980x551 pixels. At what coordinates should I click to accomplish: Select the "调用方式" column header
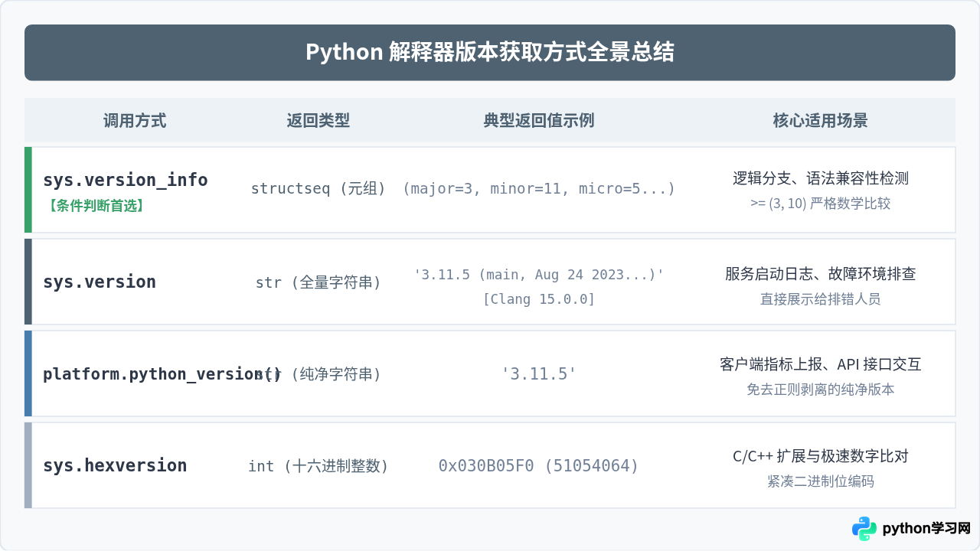(x=135, y=120)
